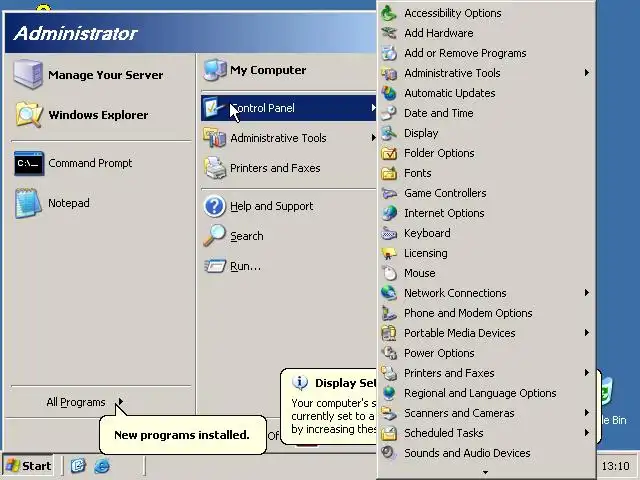Click the Manage Your Server label
The image size is (640, 480).
click(105, 75)
